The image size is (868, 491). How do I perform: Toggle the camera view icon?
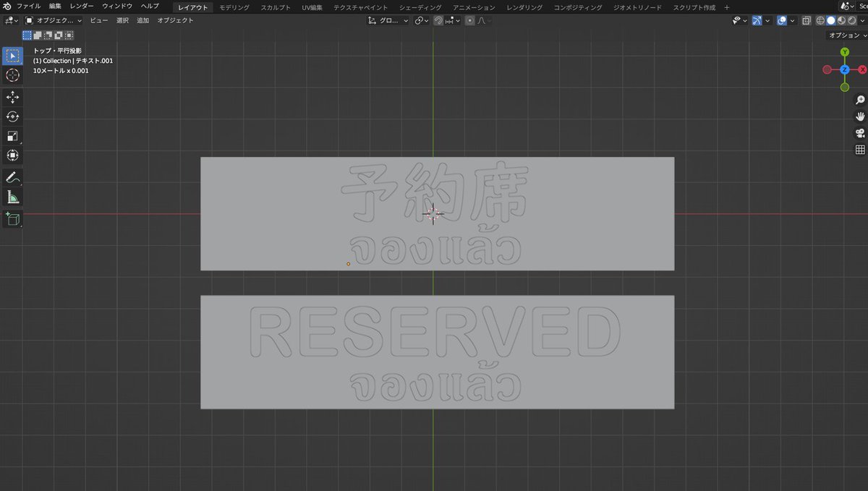[860, 133]
